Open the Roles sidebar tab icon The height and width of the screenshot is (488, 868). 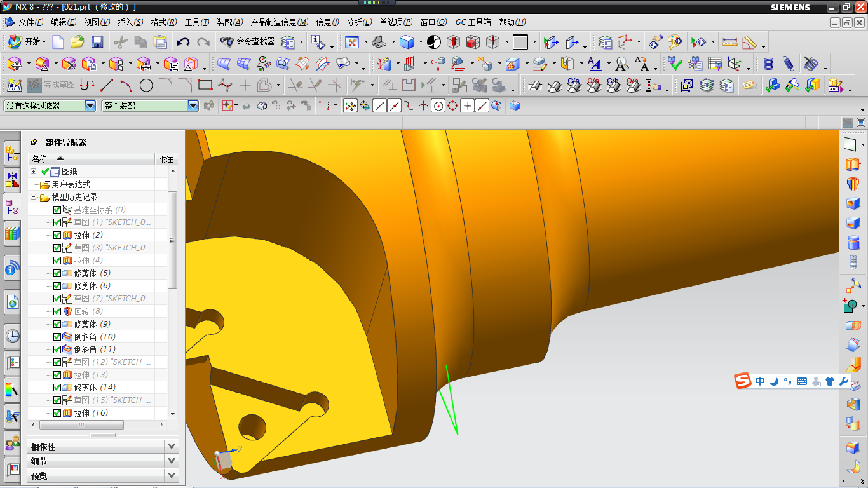[12, 442]
